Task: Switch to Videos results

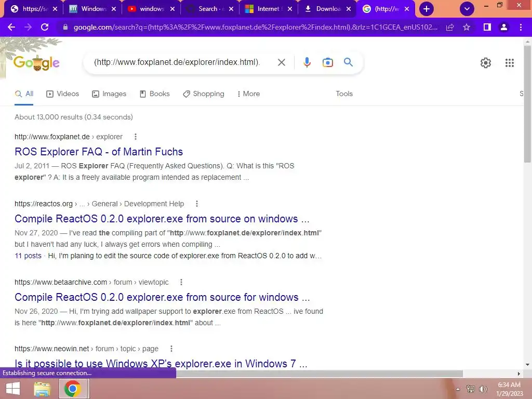Action: [63, 94]
